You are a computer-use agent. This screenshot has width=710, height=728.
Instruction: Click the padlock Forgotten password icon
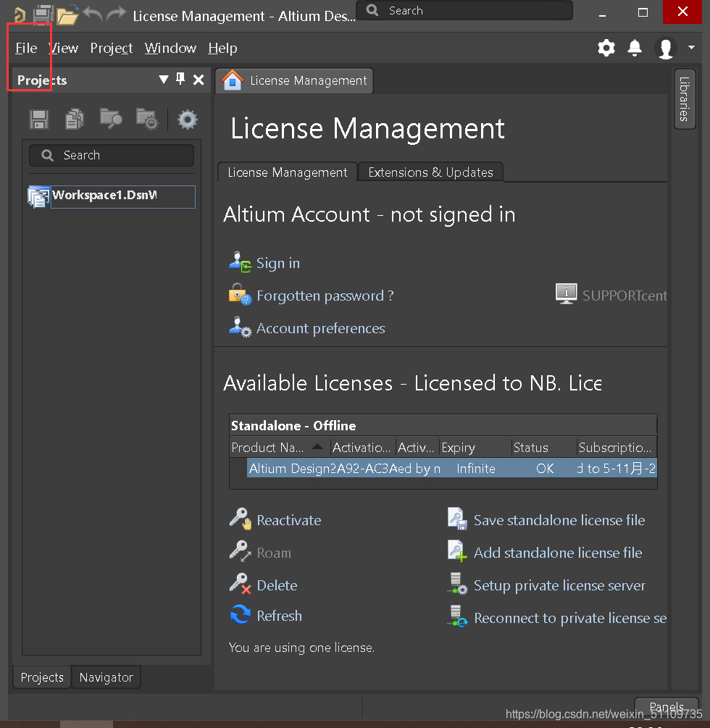[240, 294]
